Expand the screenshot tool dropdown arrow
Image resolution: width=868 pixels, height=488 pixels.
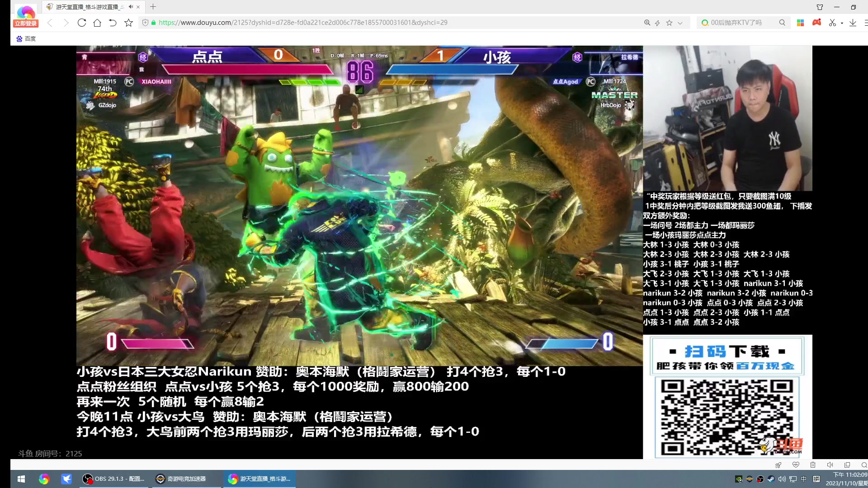(842, 23)
